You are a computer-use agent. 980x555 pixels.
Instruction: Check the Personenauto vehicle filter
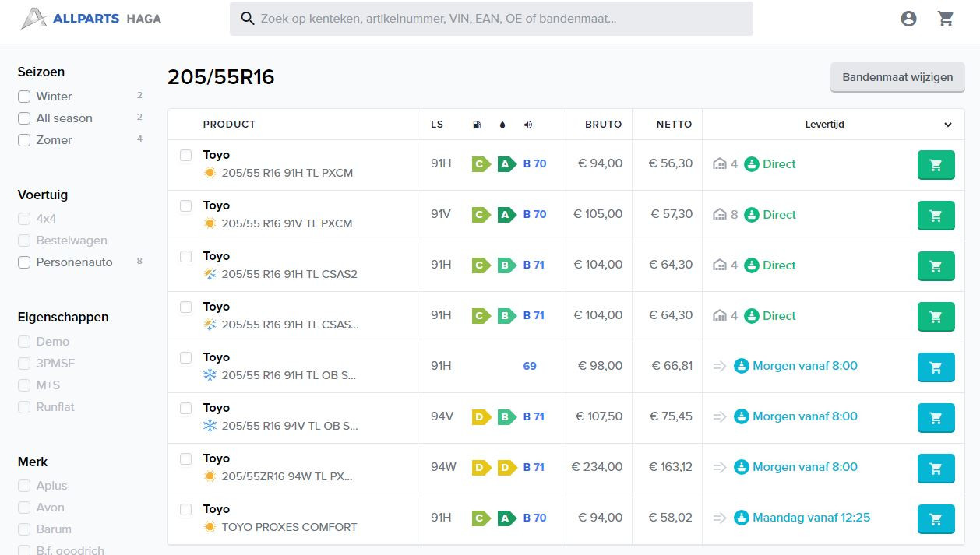pos(24,262)
